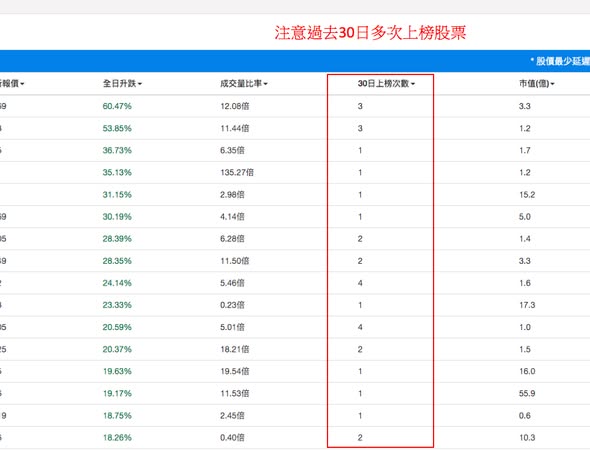Click the 18.75% gain cell

(117, 415)
